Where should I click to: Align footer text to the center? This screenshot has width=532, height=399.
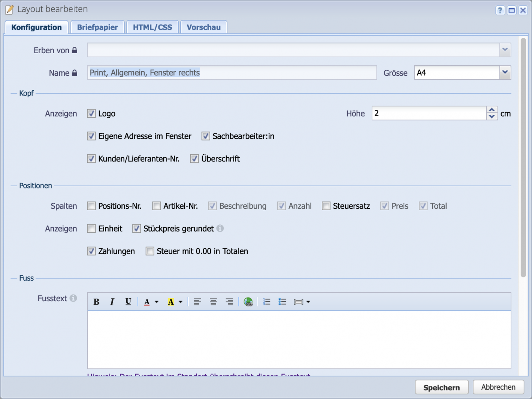[213, 302]
